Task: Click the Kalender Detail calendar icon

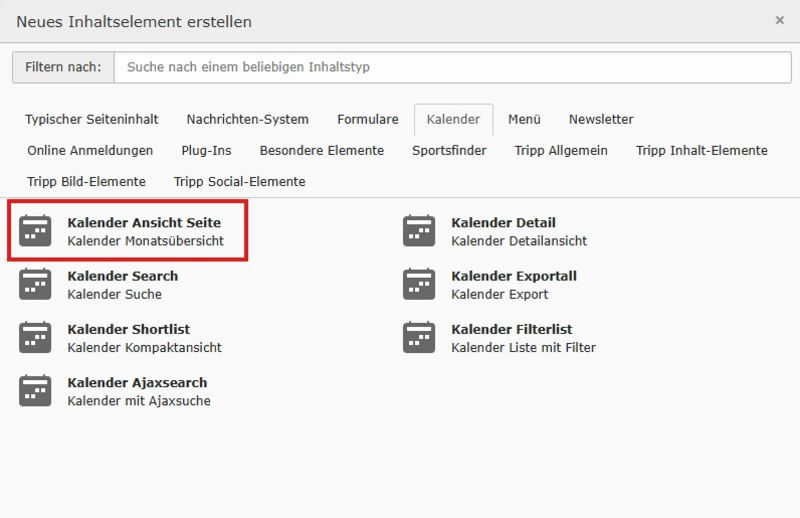Action: 419,231
